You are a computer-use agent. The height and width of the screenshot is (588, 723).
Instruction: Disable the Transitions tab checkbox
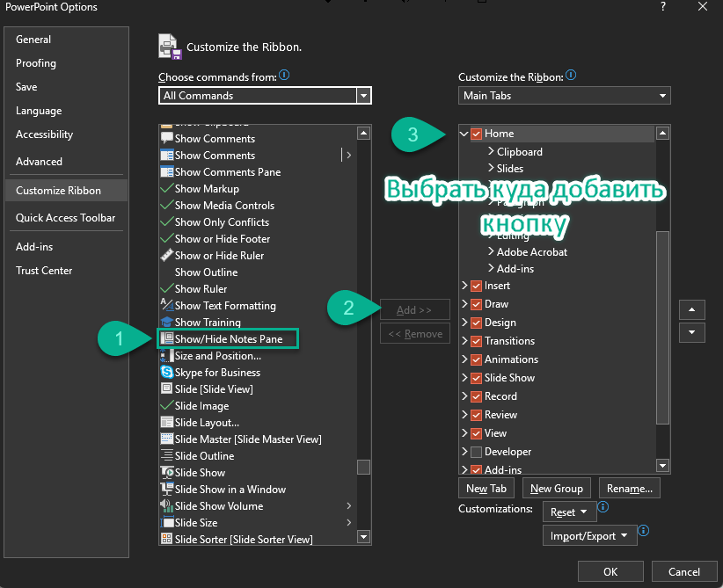(x=477, y=342)
